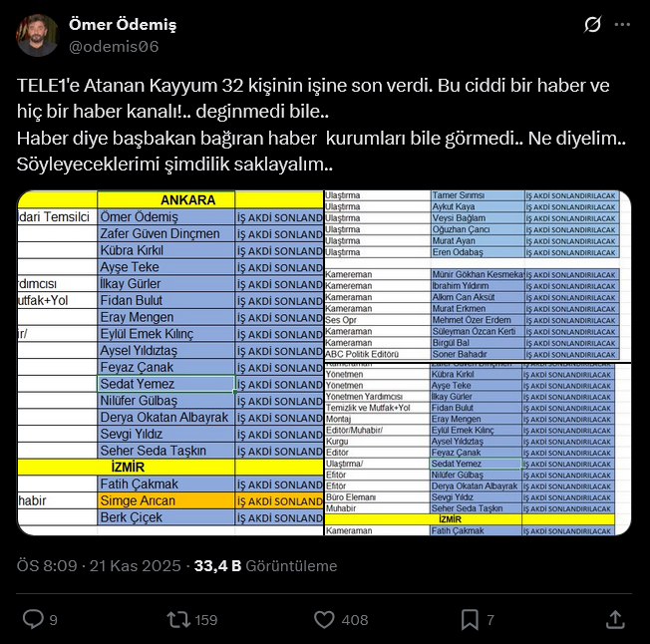Open the three-dot more options menu
Screen dimensions: 650x644
(x=624, y=25)
